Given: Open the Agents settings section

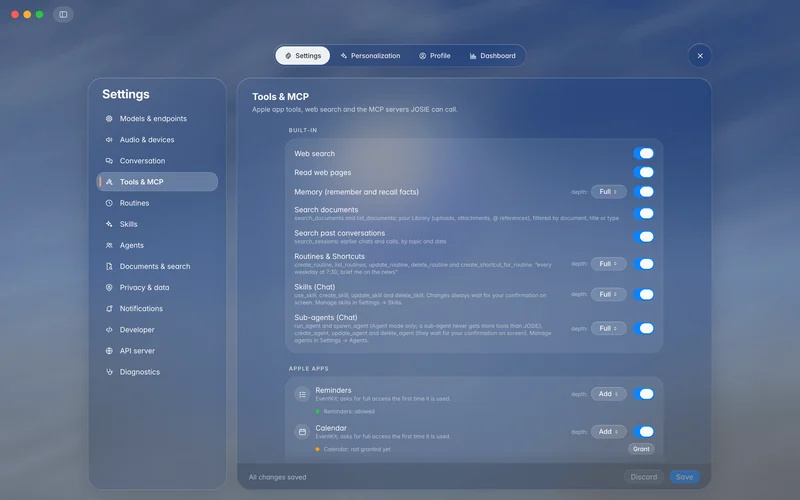Looking at the screenshot, I should pos(157,245).
